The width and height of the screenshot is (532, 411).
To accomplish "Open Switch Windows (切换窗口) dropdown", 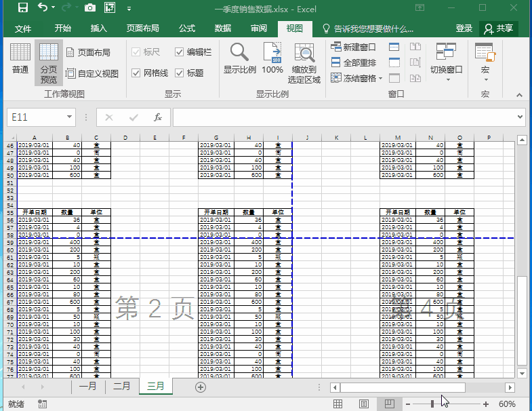I will 446,70.
